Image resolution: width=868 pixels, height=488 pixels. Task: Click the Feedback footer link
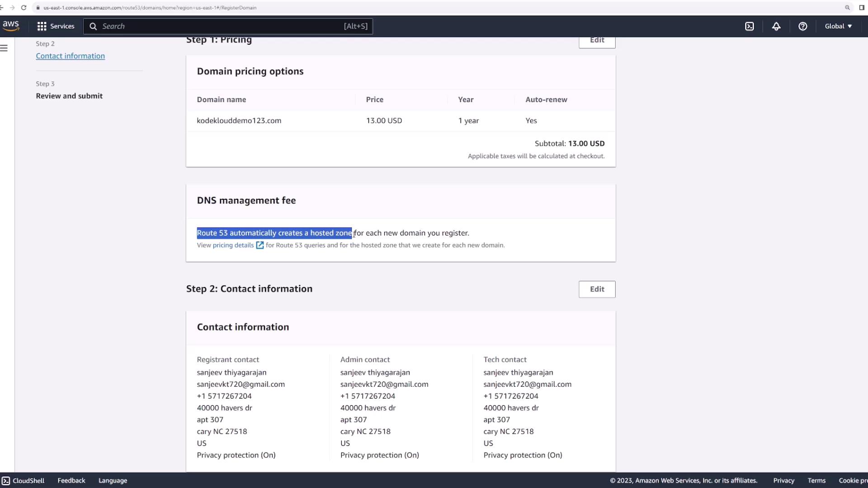71,480
